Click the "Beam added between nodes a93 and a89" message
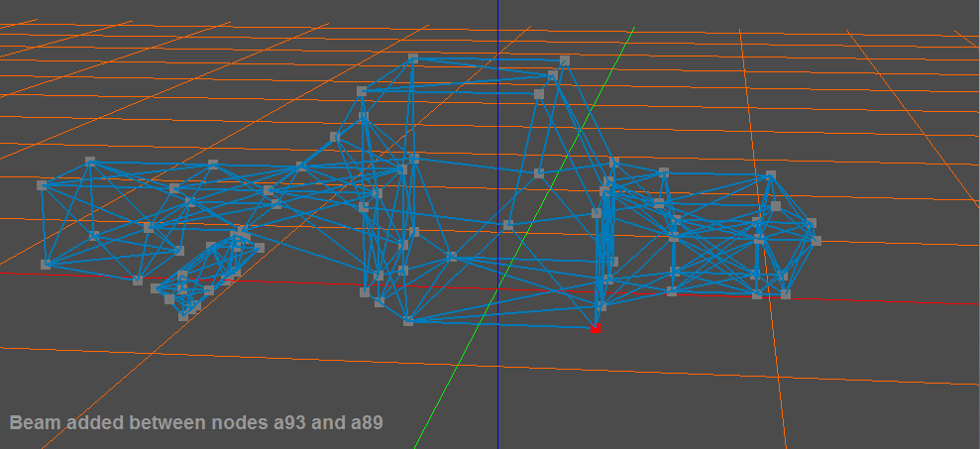This screenshot has height=449, width=980. tap(196, 423)
